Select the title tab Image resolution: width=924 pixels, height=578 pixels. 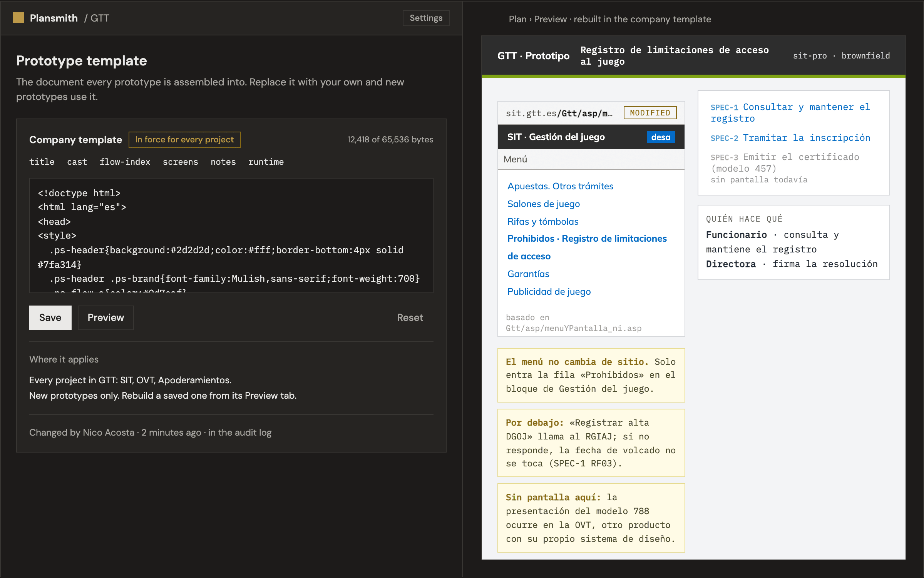click(42, 162)
